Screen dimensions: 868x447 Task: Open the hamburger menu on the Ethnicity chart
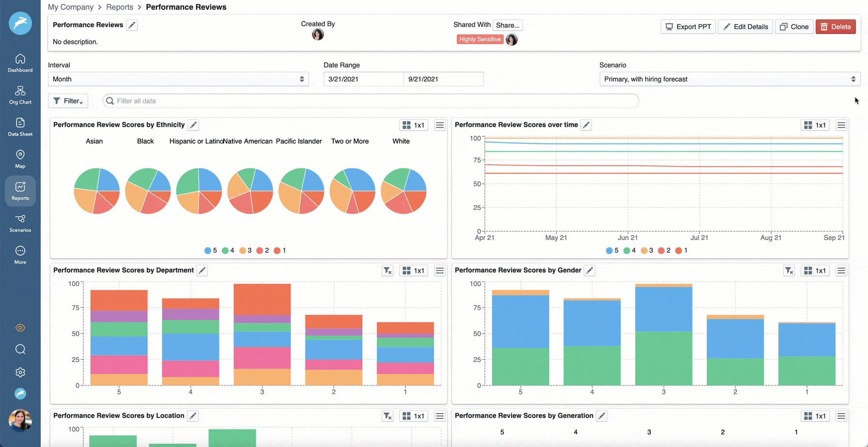[x=439, y=125]
